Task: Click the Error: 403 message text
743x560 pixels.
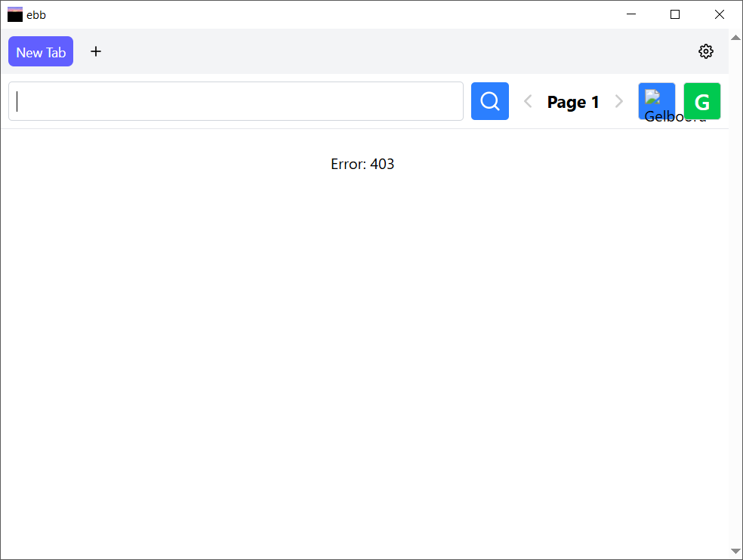Action: coord(362,164)
